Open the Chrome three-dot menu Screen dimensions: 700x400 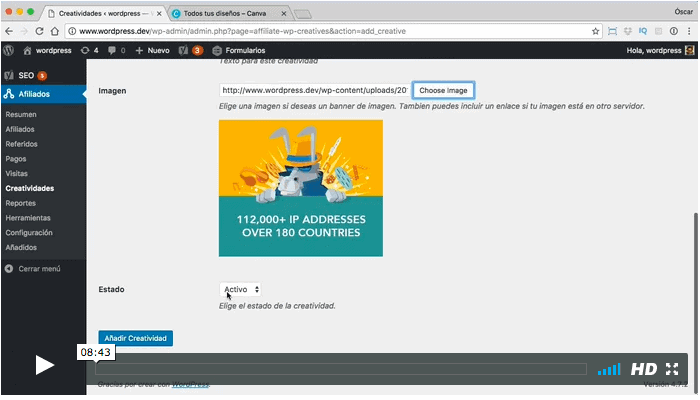689,31
